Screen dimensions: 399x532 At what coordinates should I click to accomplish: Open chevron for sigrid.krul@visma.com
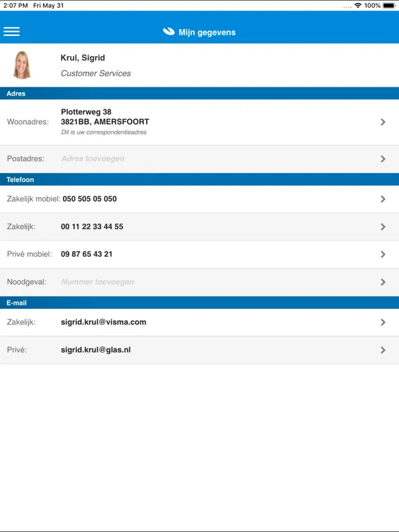383,322
